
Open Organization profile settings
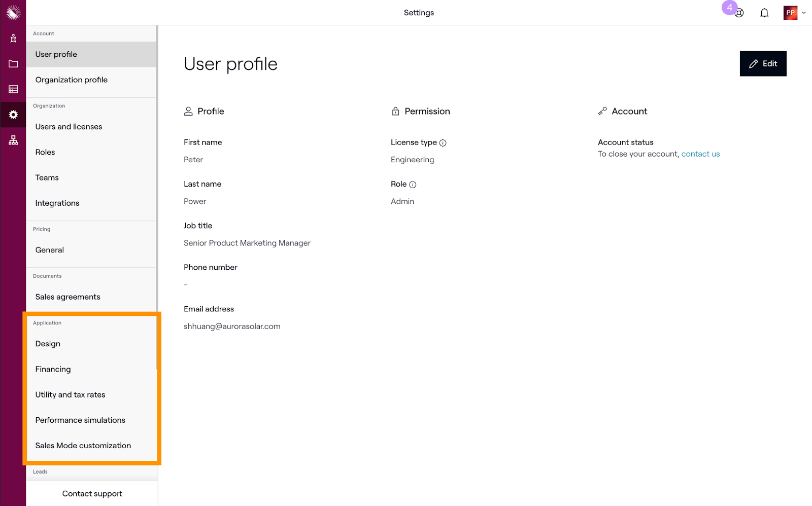pos(72,80)
